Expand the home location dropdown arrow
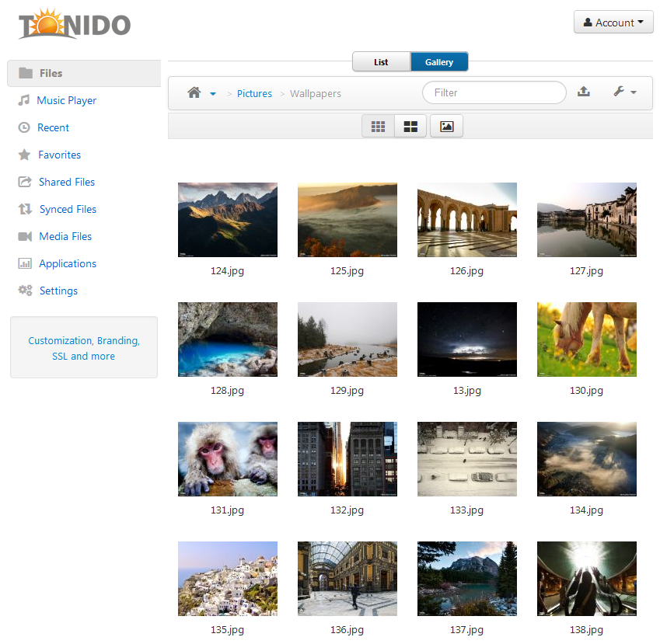 point(213,94)
